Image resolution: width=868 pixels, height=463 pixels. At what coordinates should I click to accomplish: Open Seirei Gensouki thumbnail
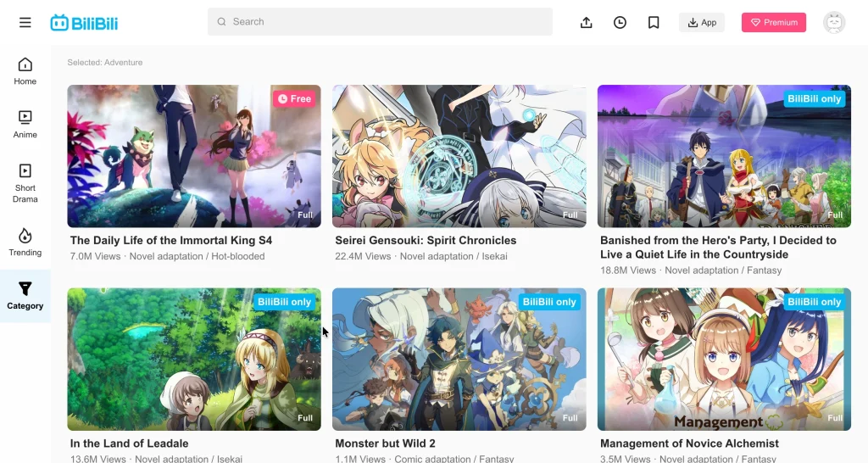click(459, 156)
